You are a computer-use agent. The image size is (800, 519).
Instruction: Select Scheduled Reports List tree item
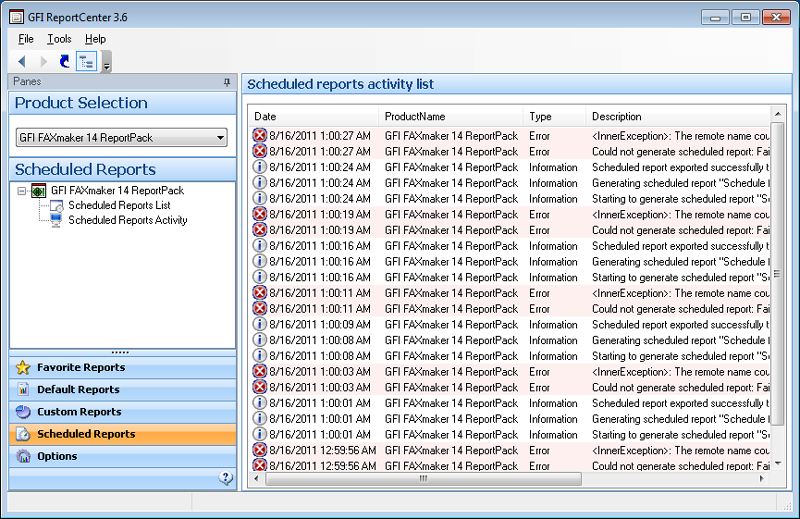pyautogui.click(x=119, y=205)
